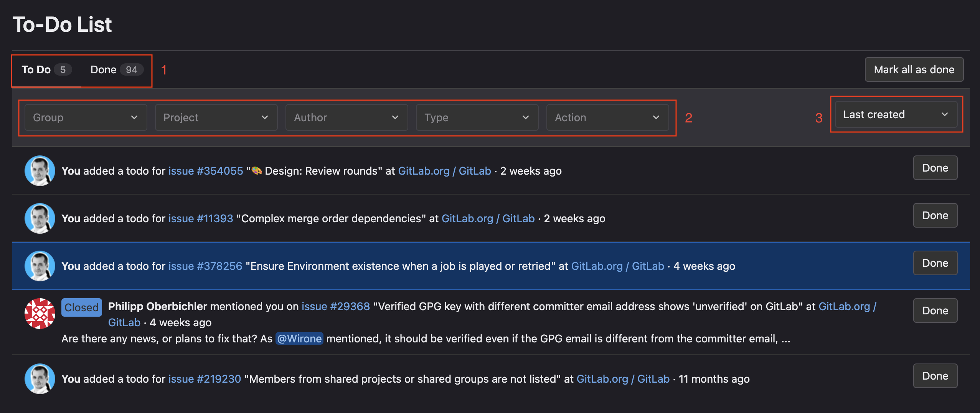Click user avatar on issue #219230 row
The height and width of the screenshot is (413, 980).
click(40, 379)
